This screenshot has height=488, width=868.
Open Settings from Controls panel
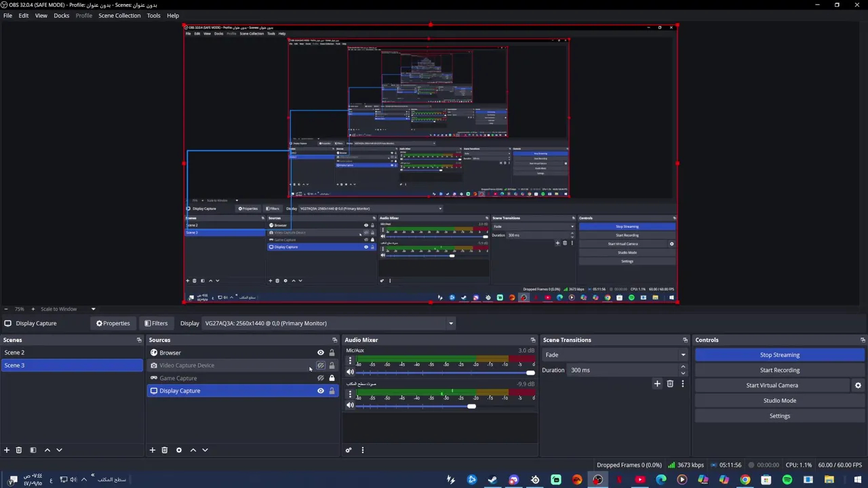780,416
